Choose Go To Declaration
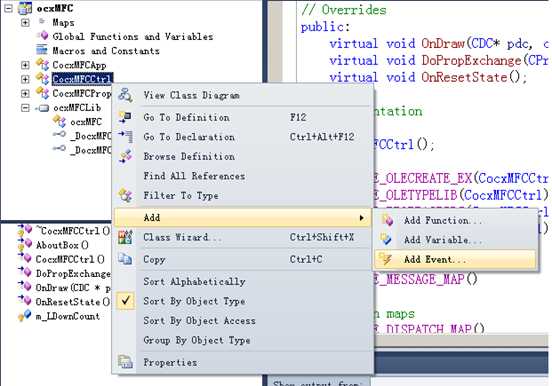552x386 pixels. point(243,137)
